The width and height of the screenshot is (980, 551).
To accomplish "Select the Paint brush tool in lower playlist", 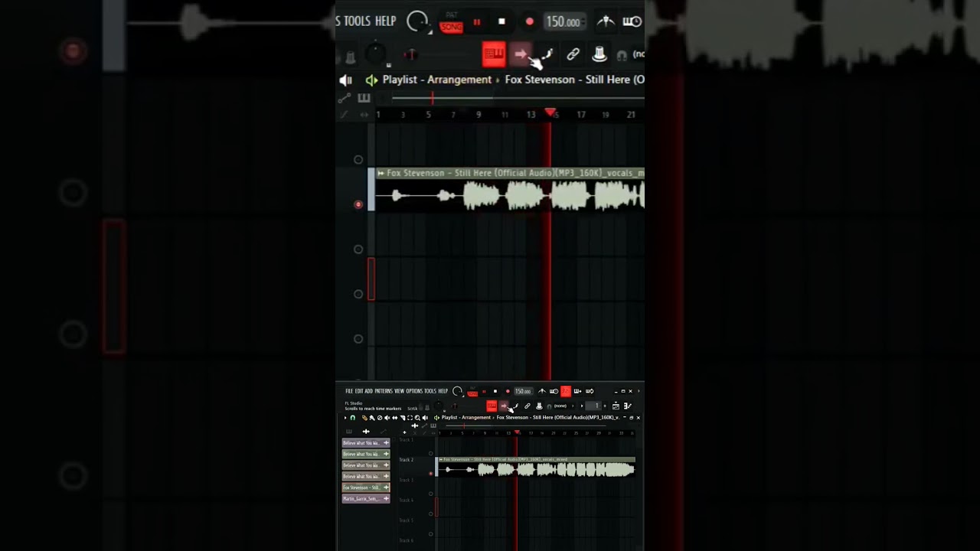I will tap(372, 418).
